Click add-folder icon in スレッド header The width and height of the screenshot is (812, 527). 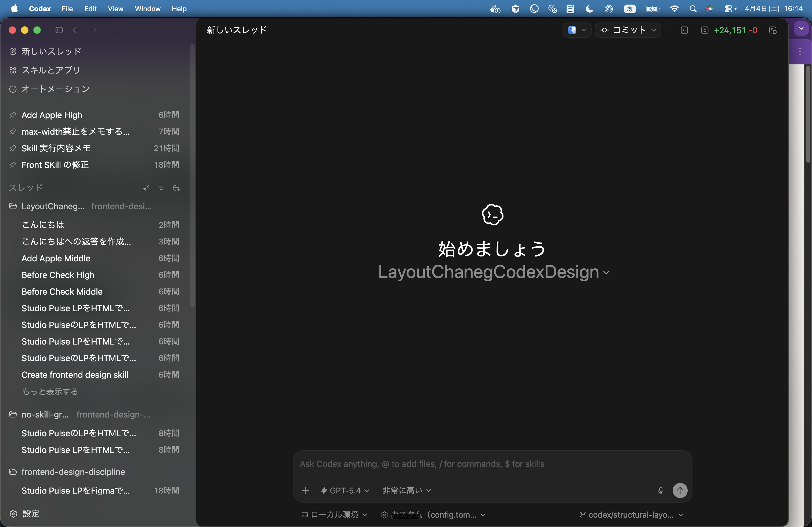176,188
